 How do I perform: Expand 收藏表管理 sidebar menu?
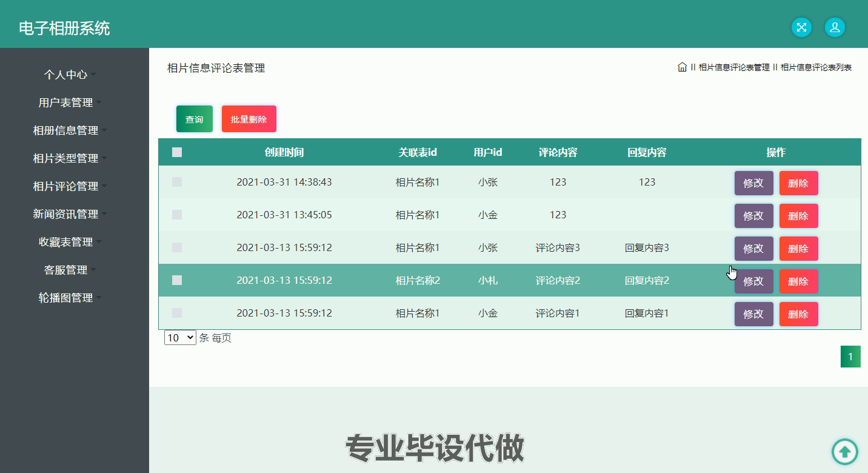[x=70, y=242]
